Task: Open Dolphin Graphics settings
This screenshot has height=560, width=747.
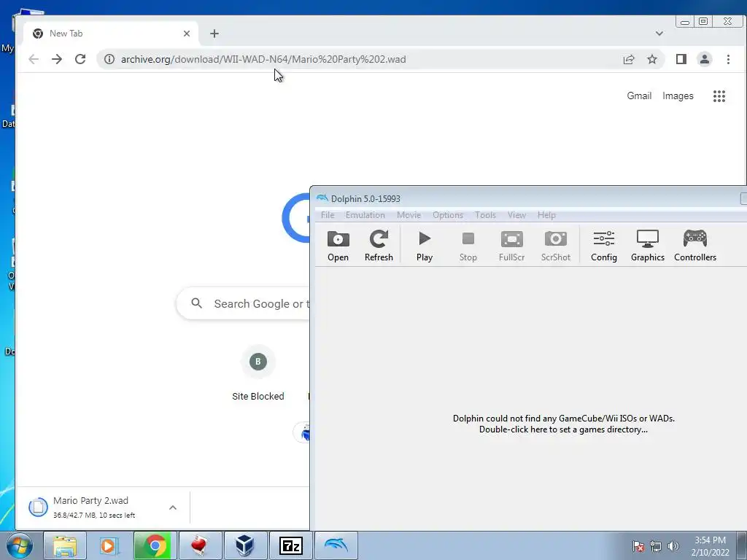Action: click(648, 246)
